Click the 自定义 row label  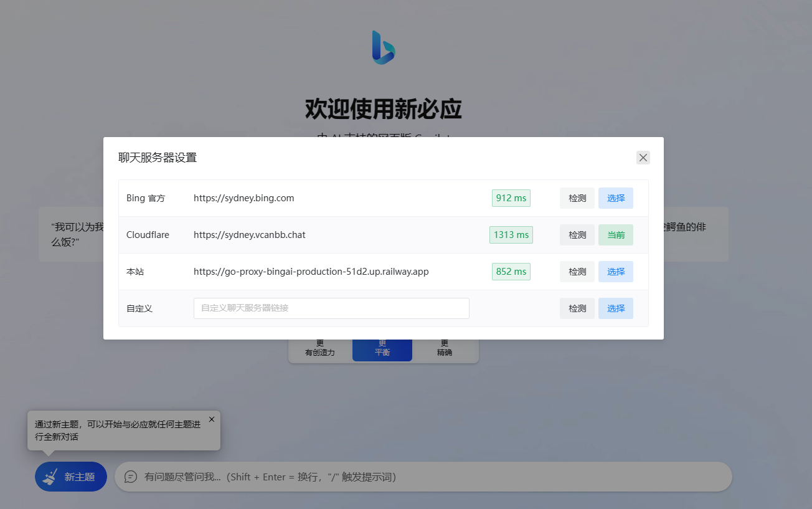(x=139, y=308)
